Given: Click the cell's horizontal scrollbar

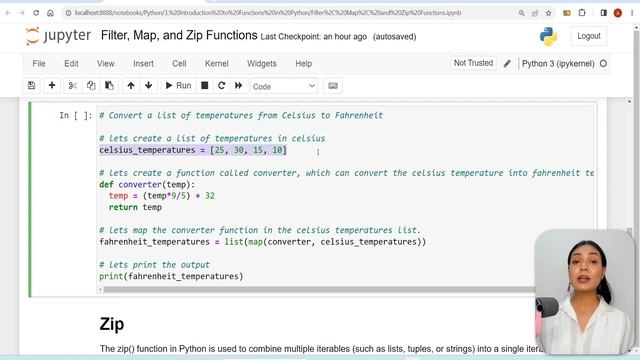Looking at the screenshot, I should click(318, 289).
